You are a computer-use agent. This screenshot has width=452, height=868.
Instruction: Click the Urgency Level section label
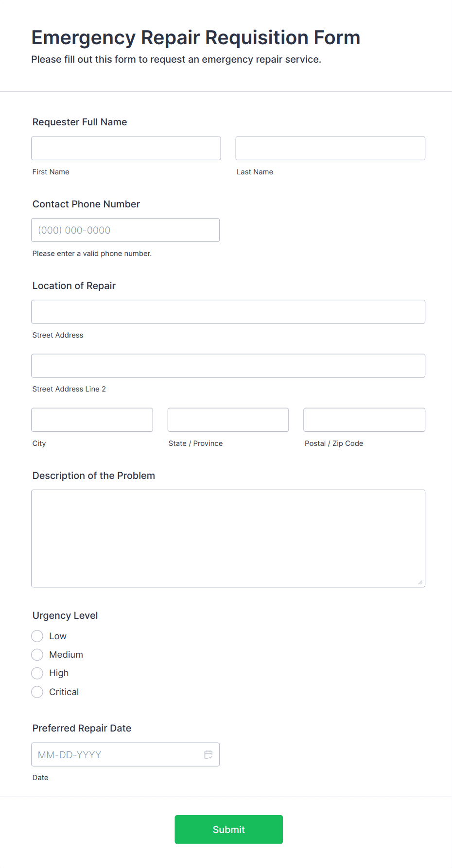click(x=65, y=615)
